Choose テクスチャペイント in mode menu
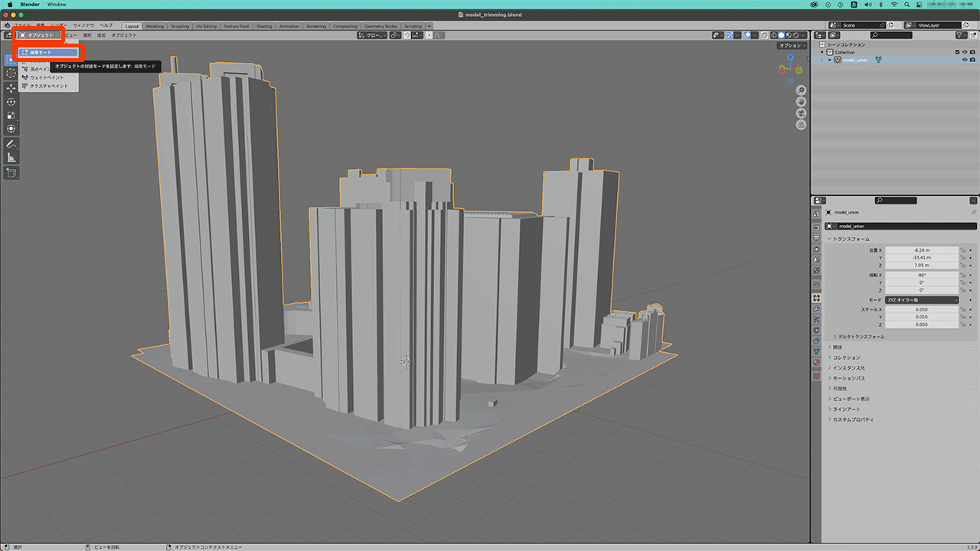 (49, 86)
